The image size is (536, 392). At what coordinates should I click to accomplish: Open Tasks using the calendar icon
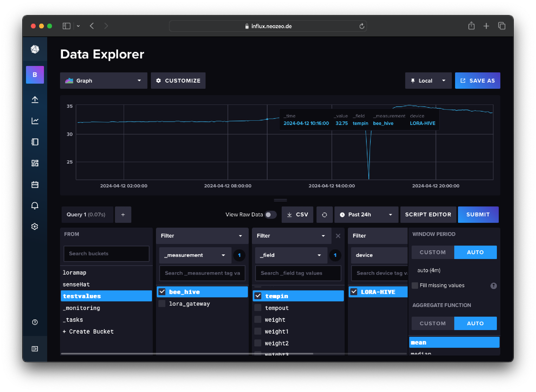pos(35,184)
